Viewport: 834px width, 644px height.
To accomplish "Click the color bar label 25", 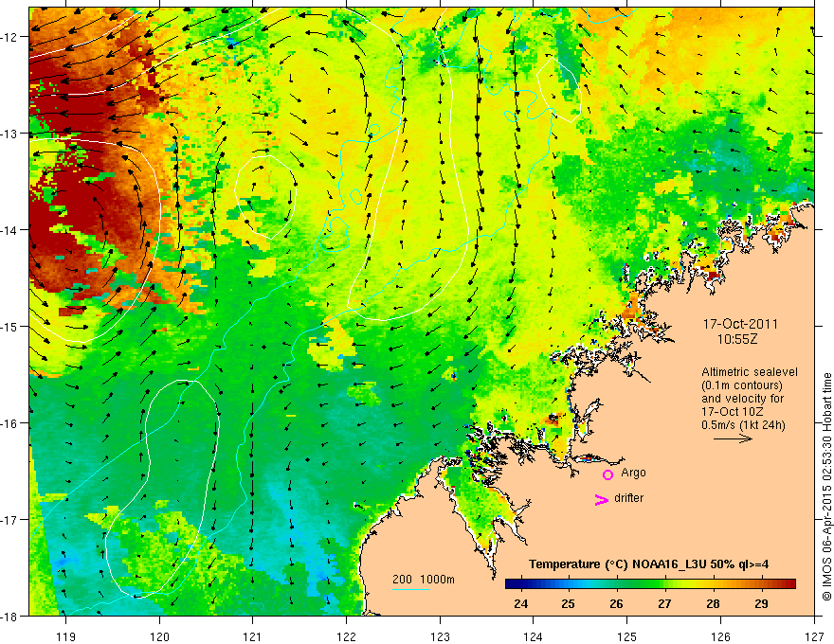I will coord(569,603).
